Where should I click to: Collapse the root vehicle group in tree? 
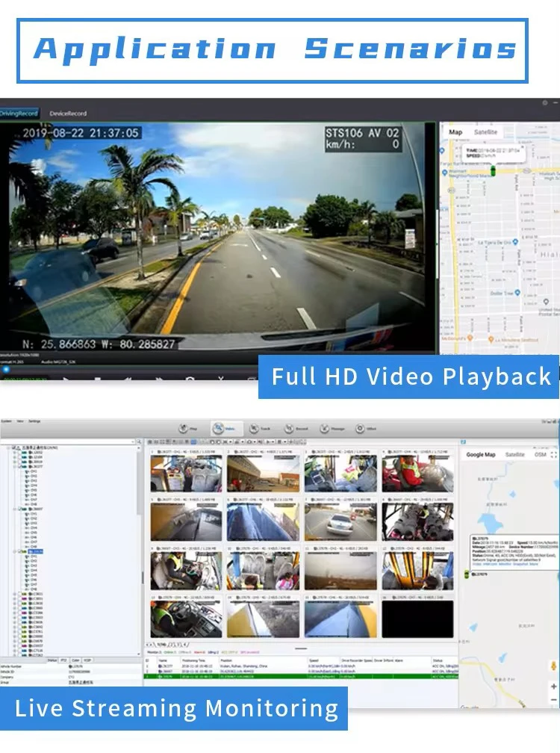pos(9,447)
